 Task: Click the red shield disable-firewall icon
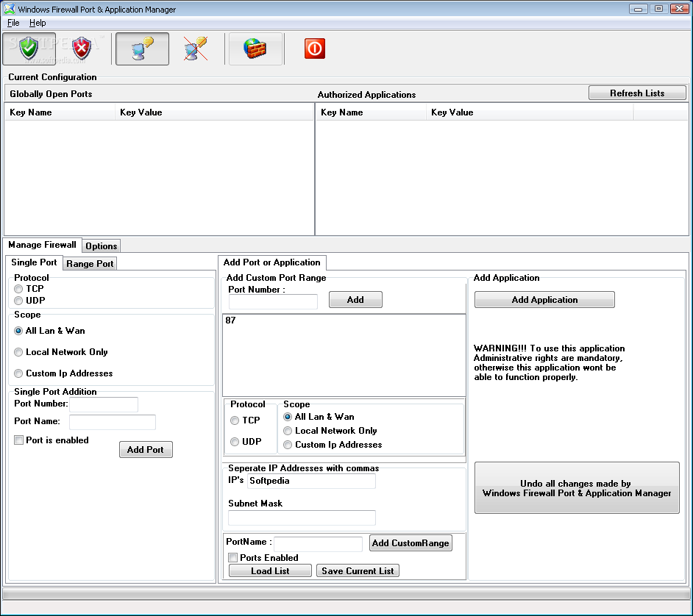coord(82,49)
